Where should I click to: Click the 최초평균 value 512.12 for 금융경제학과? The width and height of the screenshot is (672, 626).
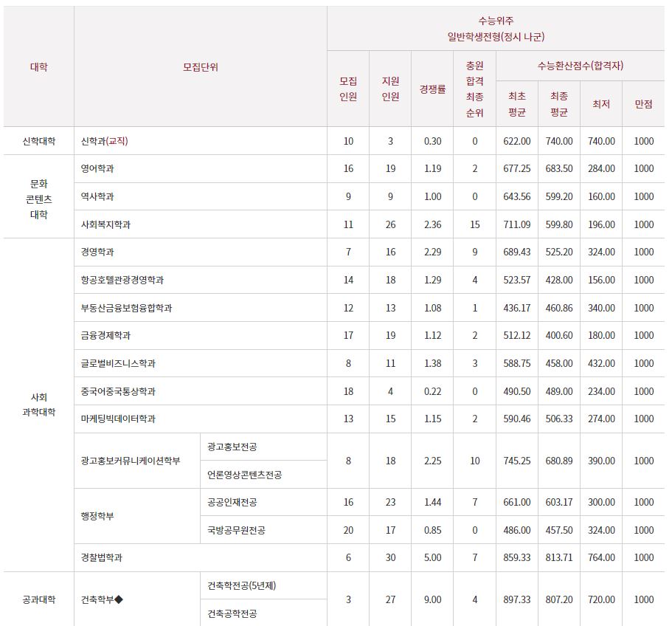point(516,335)
